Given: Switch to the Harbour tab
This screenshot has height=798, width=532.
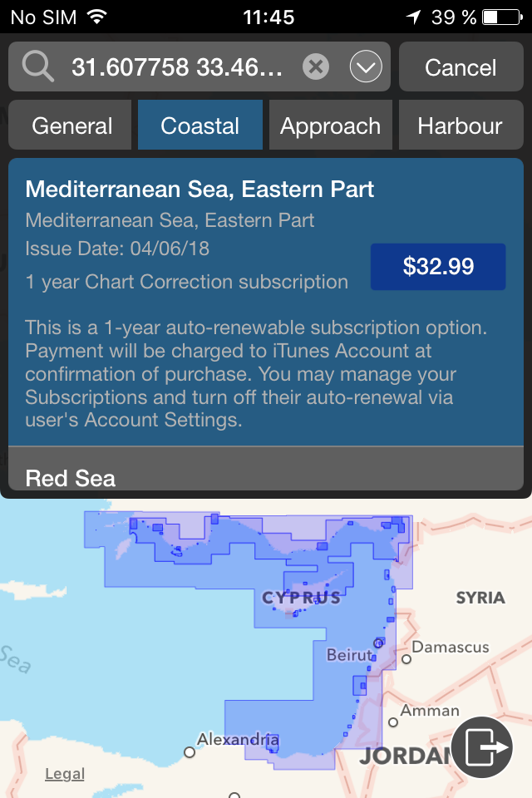Looking at the screenshot, I should pyautogui.click(x=461, y=126).
